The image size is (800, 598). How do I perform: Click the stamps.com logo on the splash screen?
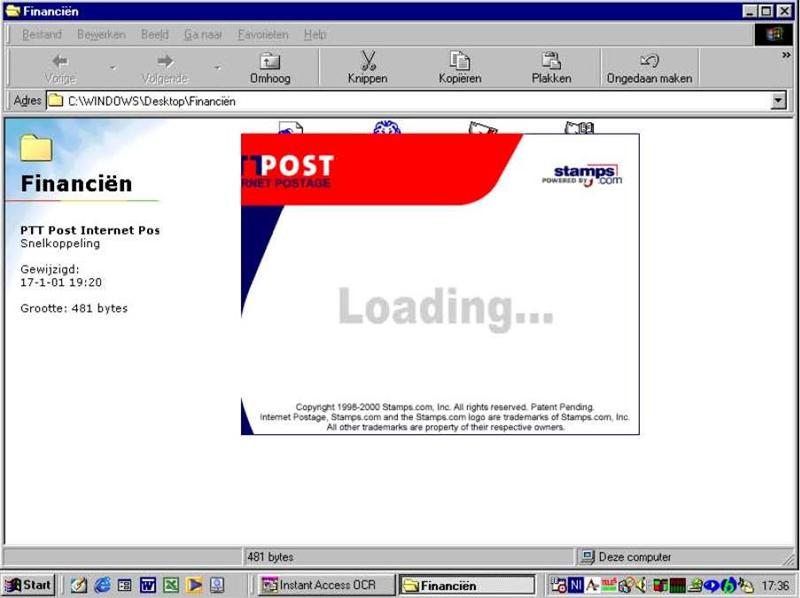[582, 175]
